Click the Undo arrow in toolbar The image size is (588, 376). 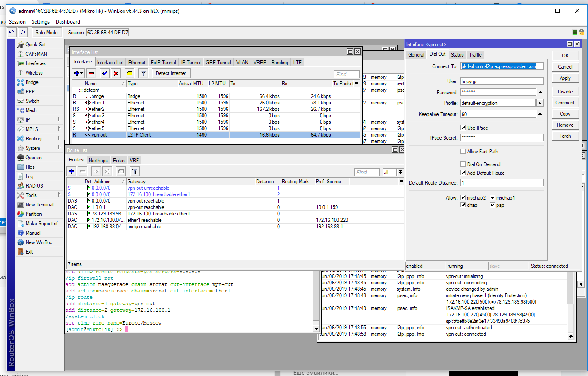[12, 32]
